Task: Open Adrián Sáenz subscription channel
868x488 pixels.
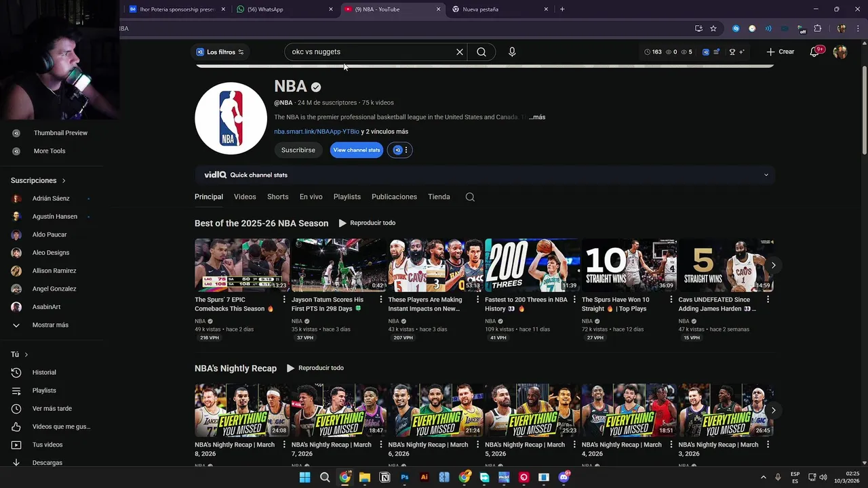Action: (x=51, y=199)
